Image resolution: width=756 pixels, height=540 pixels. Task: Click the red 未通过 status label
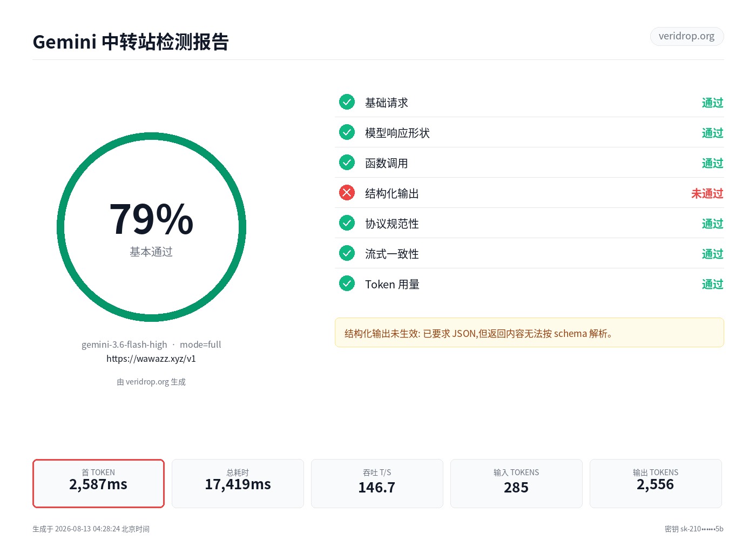coord(707,193)
